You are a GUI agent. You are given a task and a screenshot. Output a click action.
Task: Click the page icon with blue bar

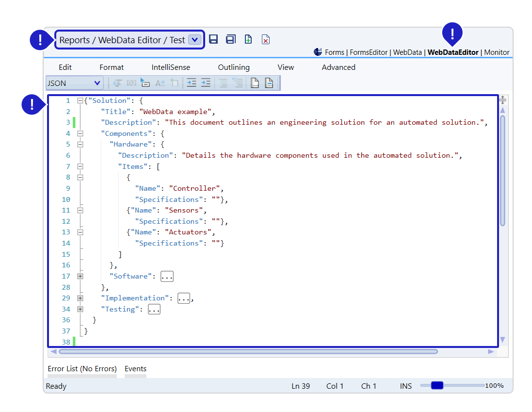pos(269,83)
